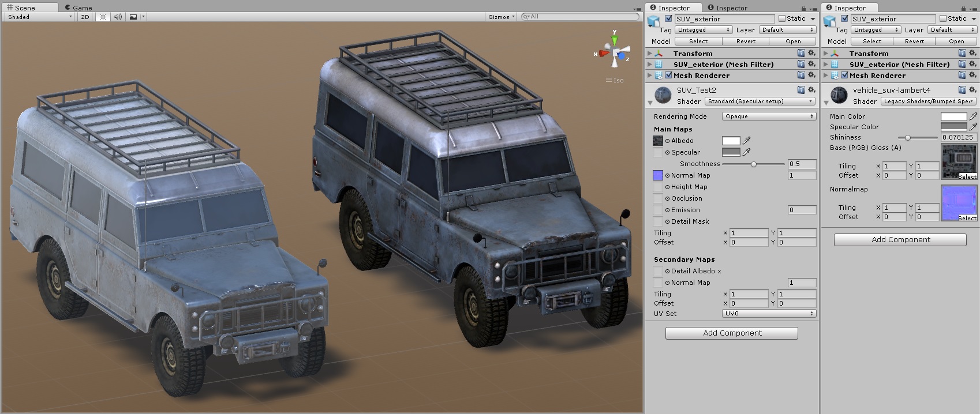980x414 pixels.
Task: Click Model Select button in middle Inspector
Action: [698, 41]
